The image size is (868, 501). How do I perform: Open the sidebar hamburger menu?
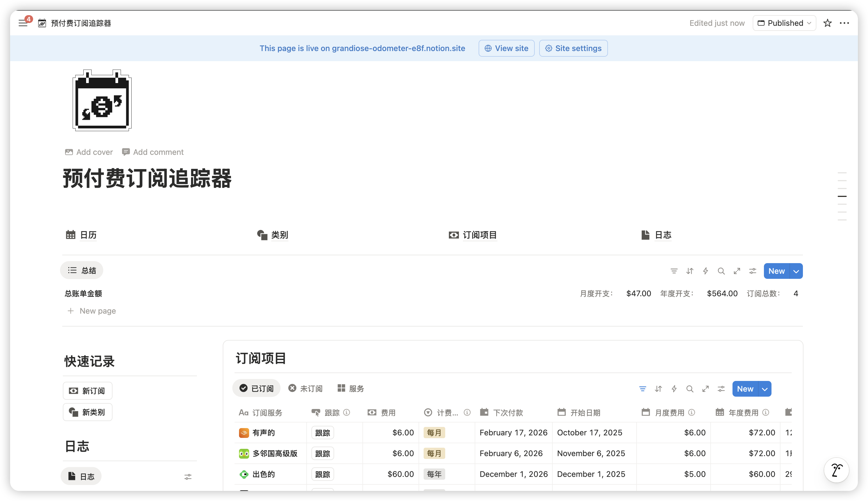click(23, 23)
